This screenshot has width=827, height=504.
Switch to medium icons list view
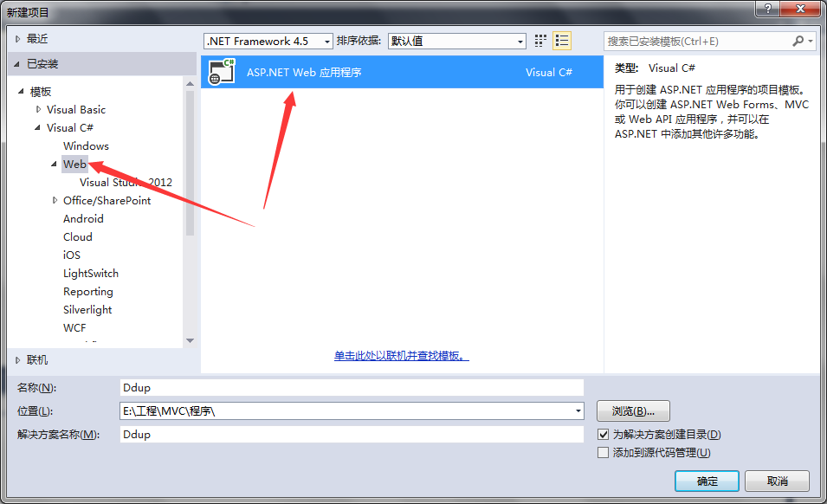pyautogui.click(x=562, y=41)
